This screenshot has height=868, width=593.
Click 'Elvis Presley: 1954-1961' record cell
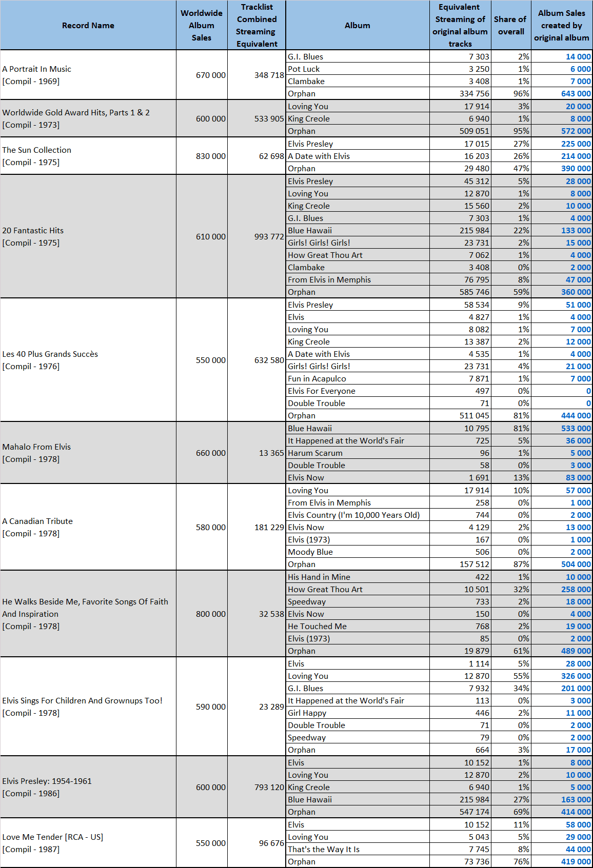pyautogui.click(x=88, y=787)
